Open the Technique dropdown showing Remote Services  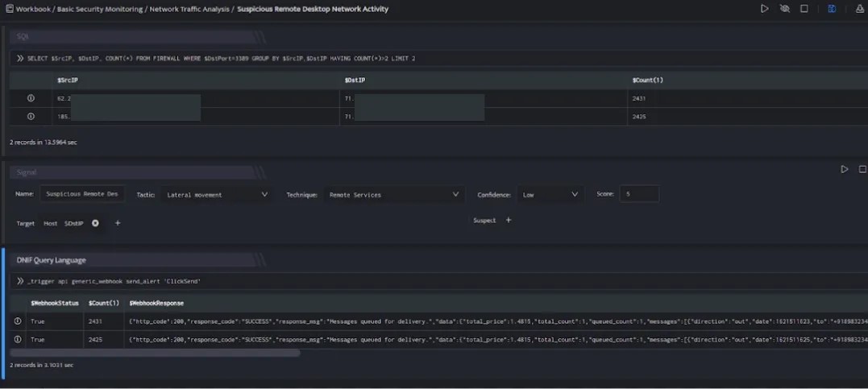393,194
